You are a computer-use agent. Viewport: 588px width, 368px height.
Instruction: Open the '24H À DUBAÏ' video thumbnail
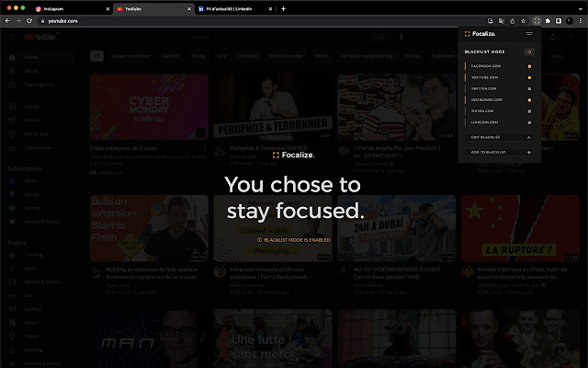(396, 228)
